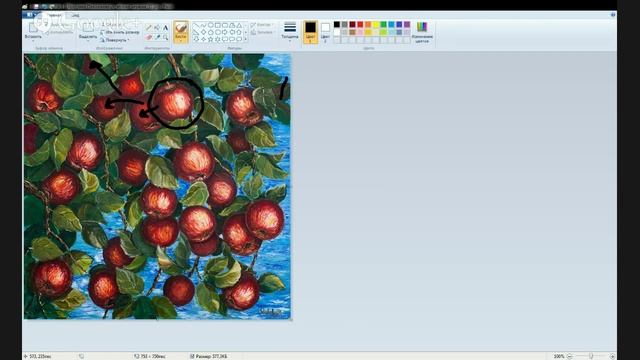The width and height of the screenshot is (640, 360).
Task: Open the Paste (Вставить) dropdown arrow
Action: 33,41
